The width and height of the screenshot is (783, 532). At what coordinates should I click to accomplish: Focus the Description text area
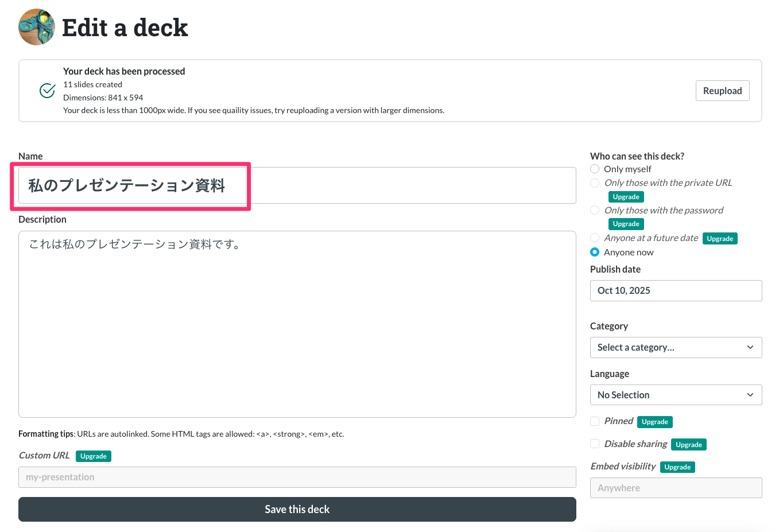[297, 324]
